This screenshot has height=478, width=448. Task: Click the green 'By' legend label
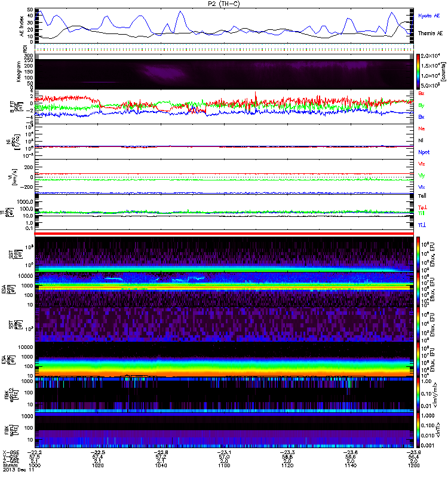421,105
